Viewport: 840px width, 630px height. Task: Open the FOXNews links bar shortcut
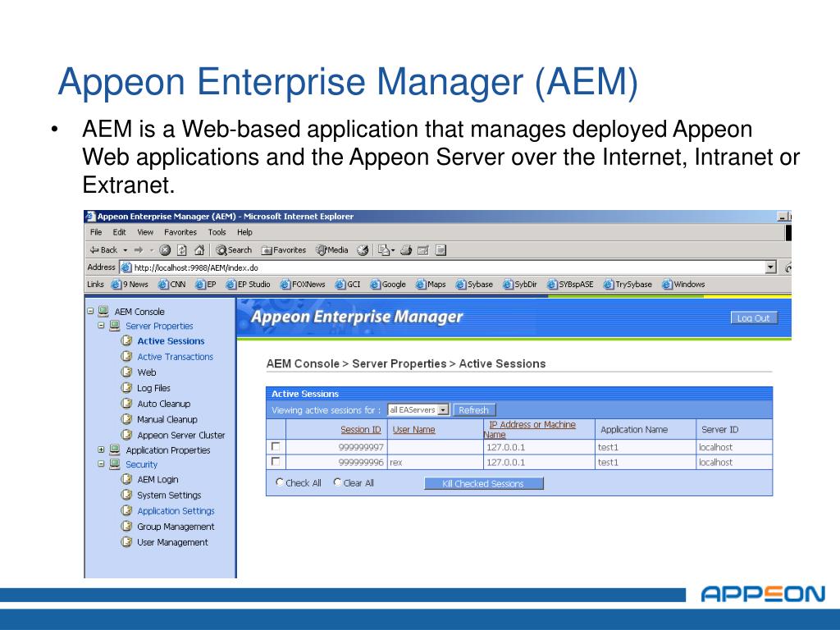[x=303, y=285]
